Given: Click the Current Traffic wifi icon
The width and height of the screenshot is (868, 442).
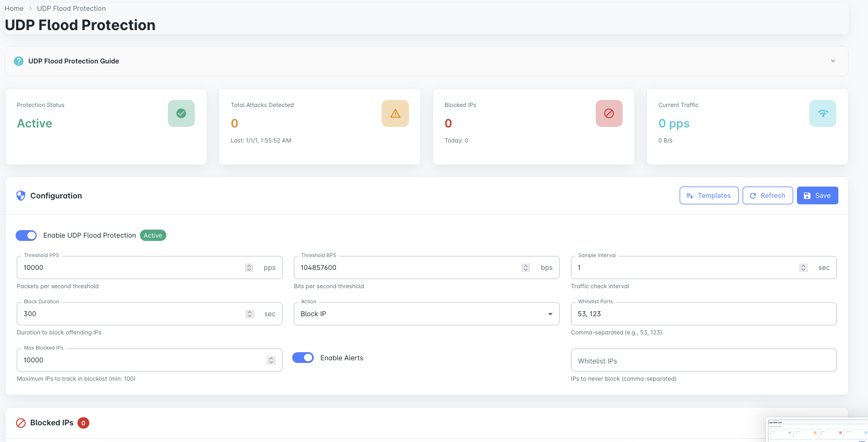Looking at the screenshot, I should 822,113.
